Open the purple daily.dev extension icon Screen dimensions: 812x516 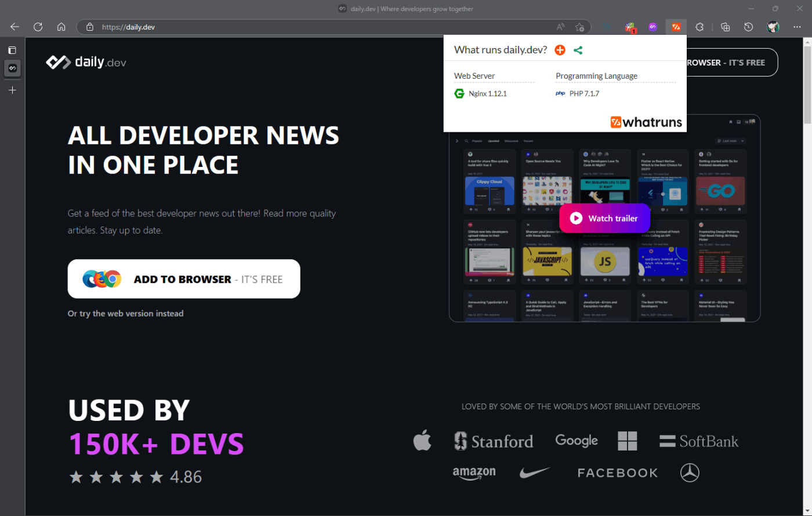(x=653, y=27)
